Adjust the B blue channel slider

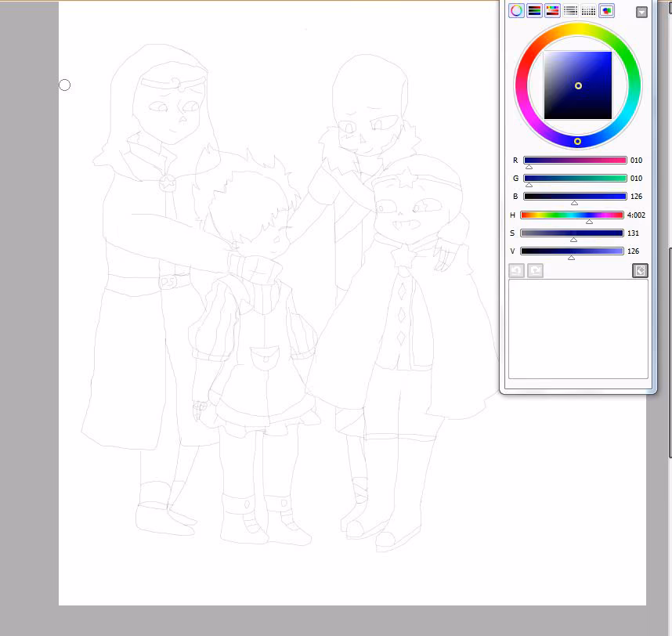click(x=575, y=197)
